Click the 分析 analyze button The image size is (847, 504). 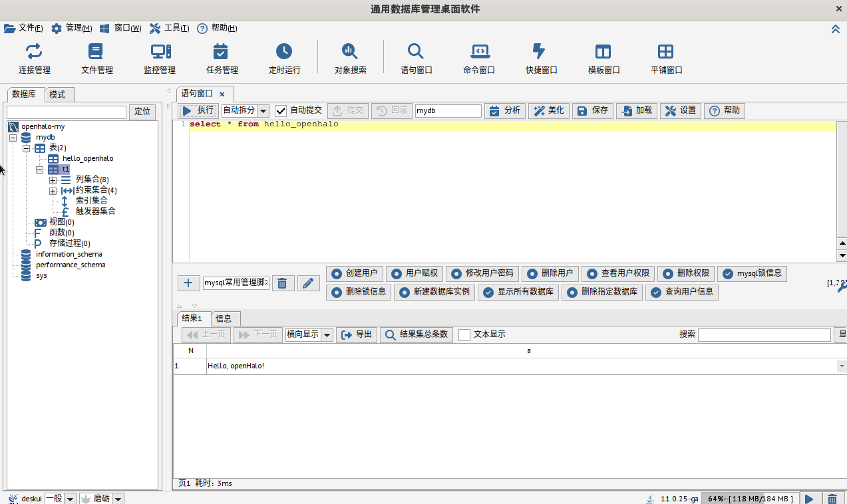505,110
